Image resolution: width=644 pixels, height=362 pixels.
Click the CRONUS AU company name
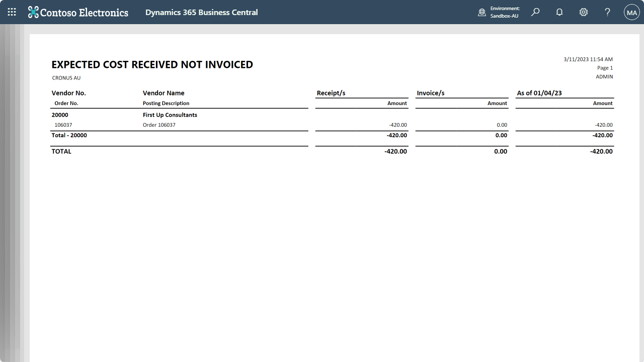(x=66, y=78)
